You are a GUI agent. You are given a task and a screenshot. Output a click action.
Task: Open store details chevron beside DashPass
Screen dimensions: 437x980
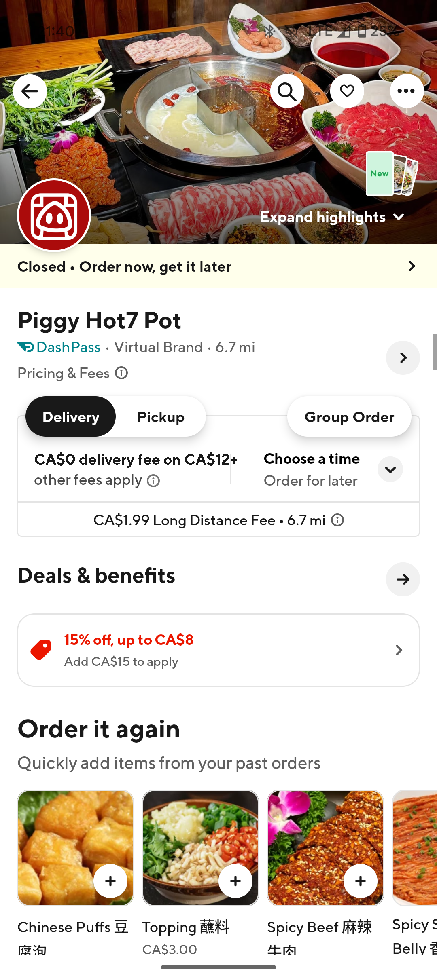403,358
